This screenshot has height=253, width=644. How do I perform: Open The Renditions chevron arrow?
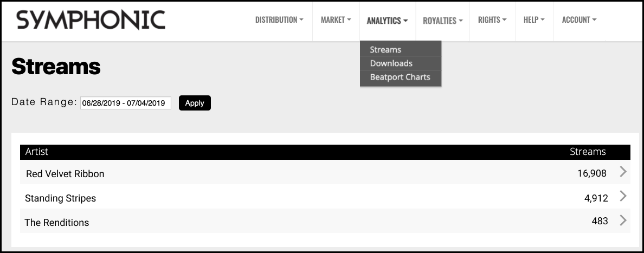(623, 220)
